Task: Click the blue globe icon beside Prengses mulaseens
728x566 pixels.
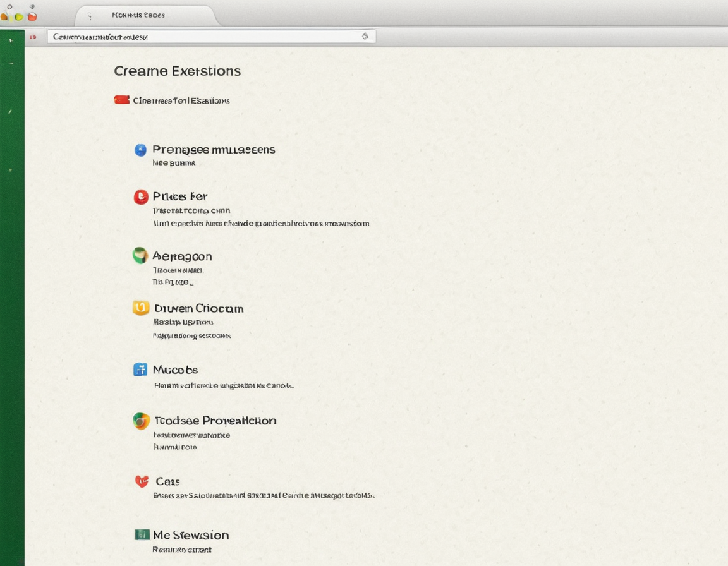Action: click(140, 150)
